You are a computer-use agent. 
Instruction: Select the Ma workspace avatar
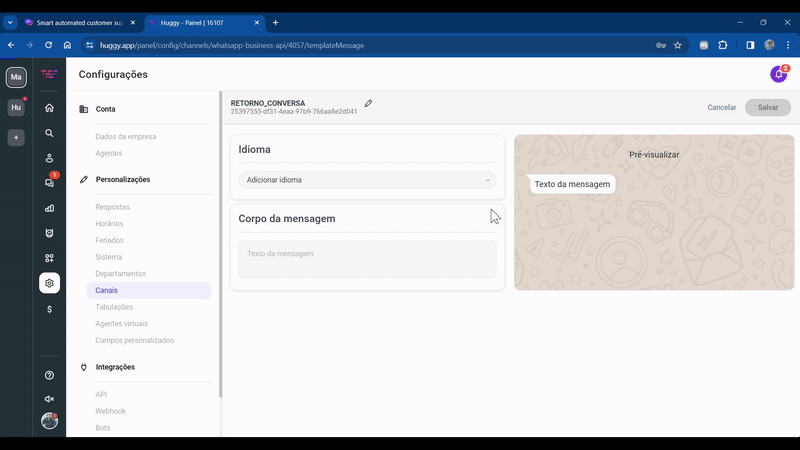pos(16,77)
